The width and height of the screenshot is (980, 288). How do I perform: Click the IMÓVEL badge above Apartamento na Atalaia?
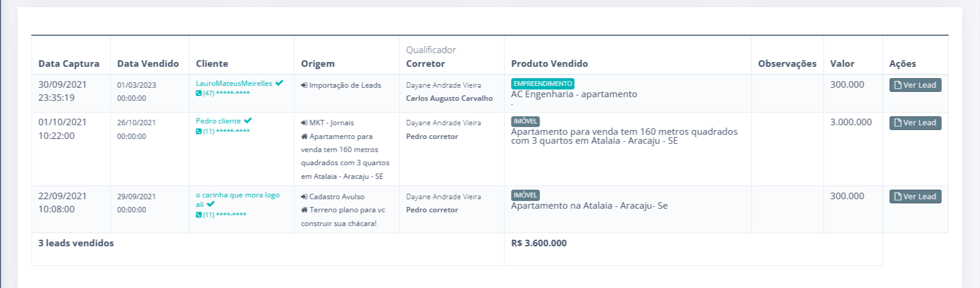525,195
